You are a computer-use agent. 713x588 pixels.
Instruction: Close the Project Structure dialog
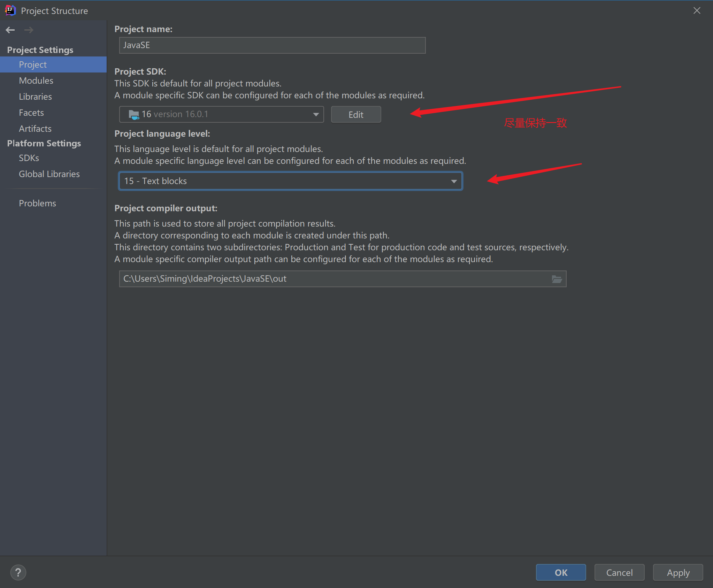697,10
